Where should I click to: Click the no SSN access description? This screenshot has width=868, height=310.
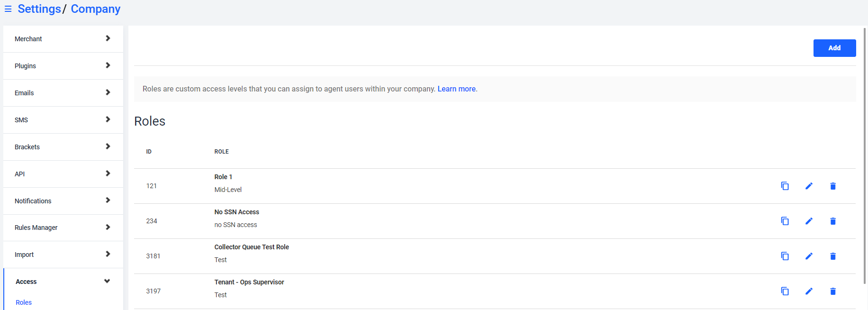click(235, 225)
